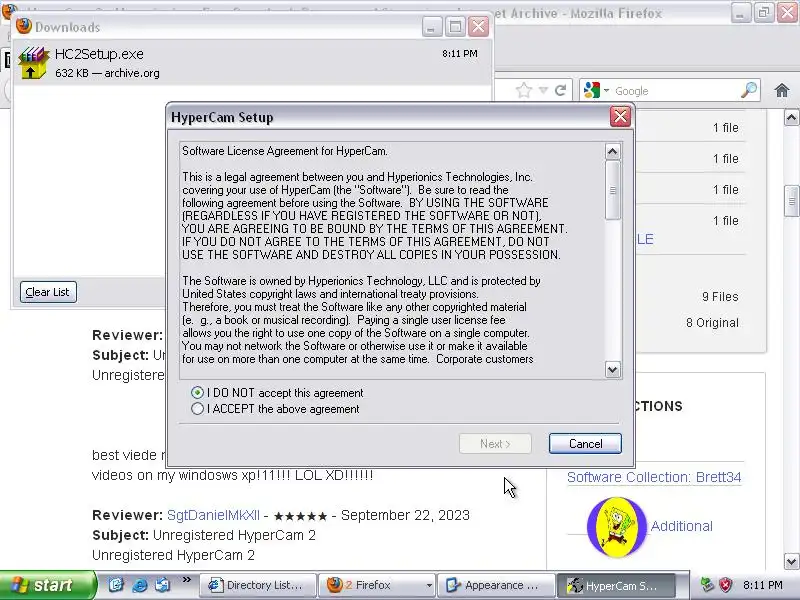The width and height of the screenshot is (800, 600).
Task: Open the Software Collection: Brett34 link
Action: tap(654, 477)
